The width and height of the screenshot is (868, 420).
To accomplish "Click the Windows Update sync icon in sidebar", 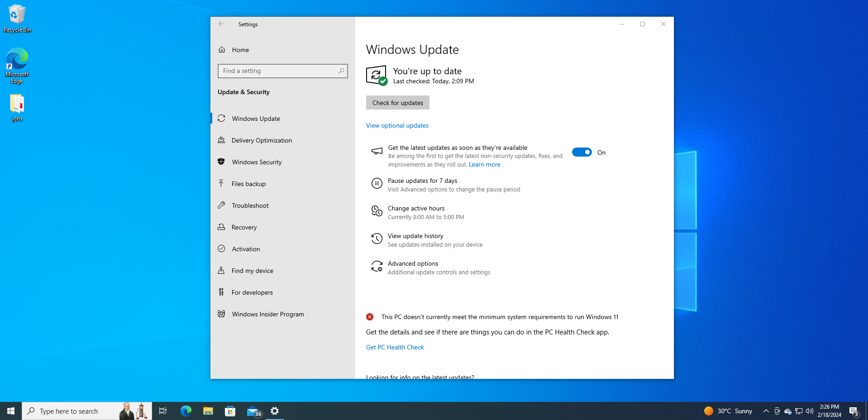I will click(221, 119).
